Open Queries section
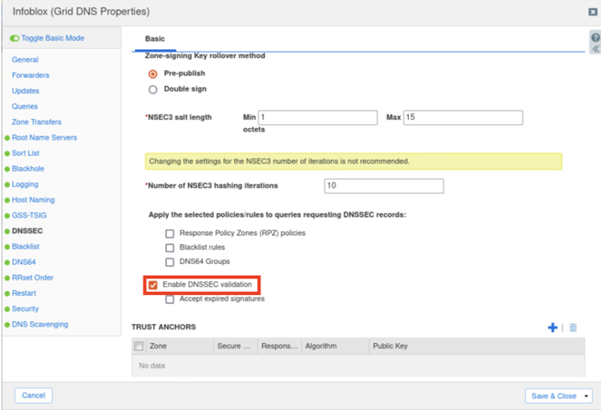Viewport: 601px width, 410px height. point(25,107)
